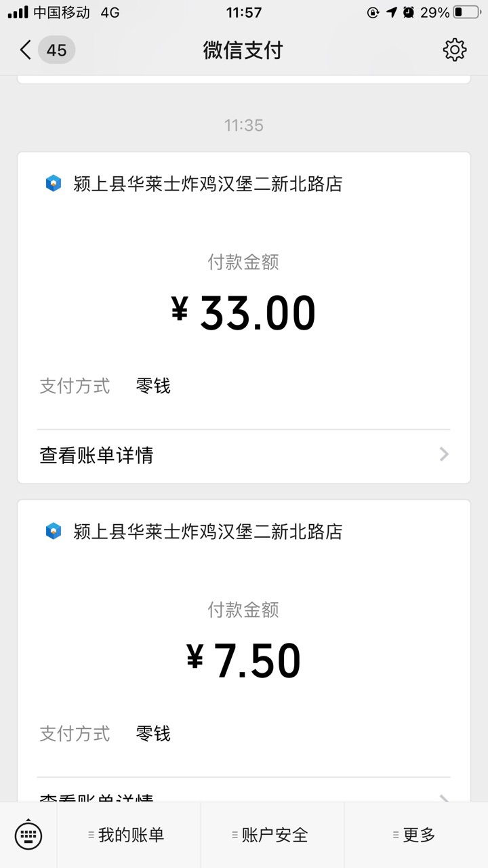This screenshot has height=868, width=488.
Task: Tap the 颍上县华莱士 merchant name on the 33.00 card
Action: point(208,184)
